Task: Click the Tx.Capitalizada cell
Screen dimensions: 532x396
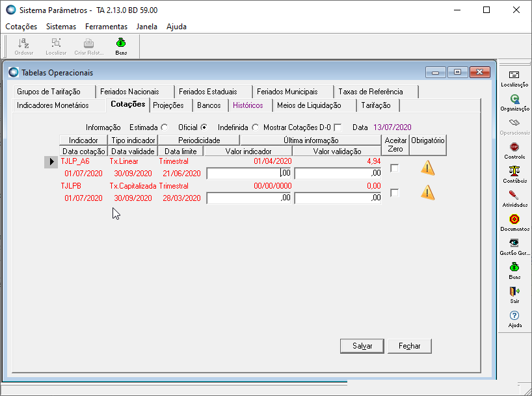Action: [x=133, y=186]
